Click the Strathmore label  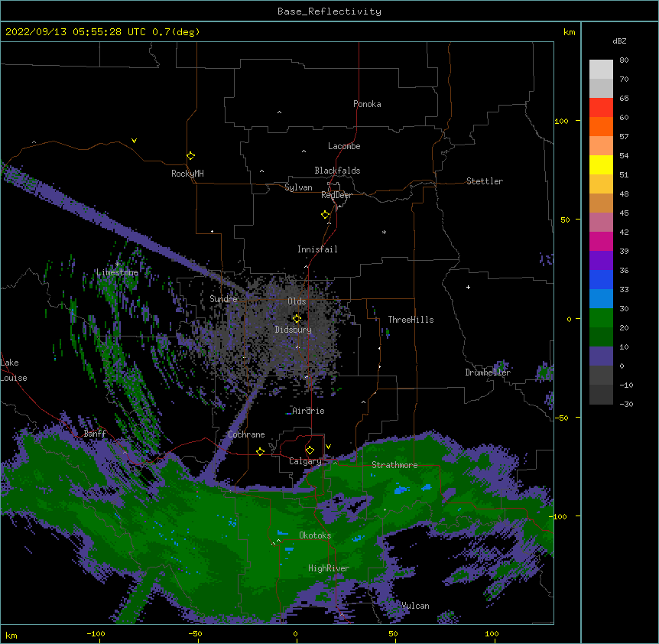pos(394,465)
